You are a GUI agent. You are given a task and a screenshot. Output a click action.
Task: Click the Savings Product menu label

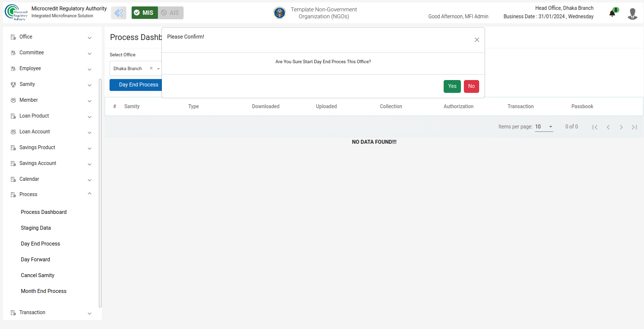click(37, 148)
